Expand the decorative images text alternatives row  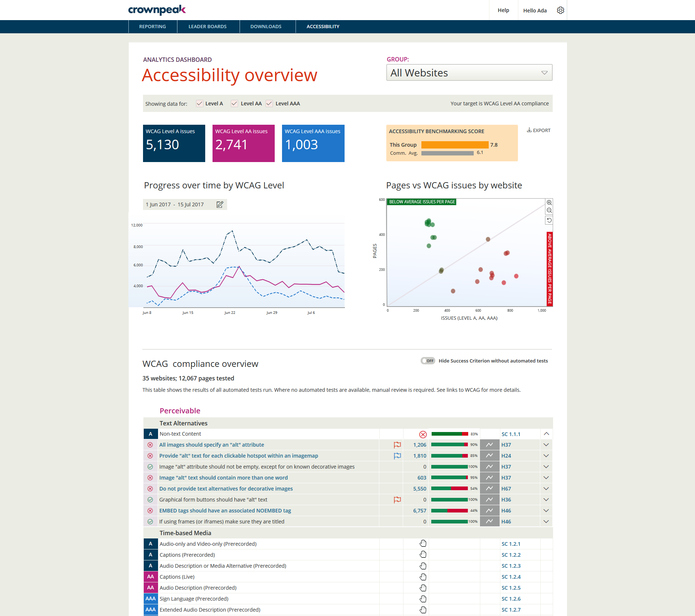(x=546, y=489)
